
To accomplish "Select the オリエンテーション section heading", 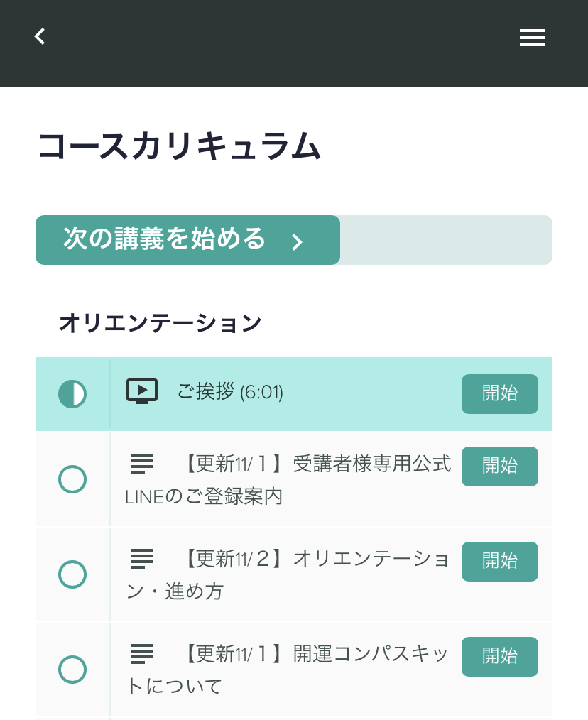I will tap(160, 323).
